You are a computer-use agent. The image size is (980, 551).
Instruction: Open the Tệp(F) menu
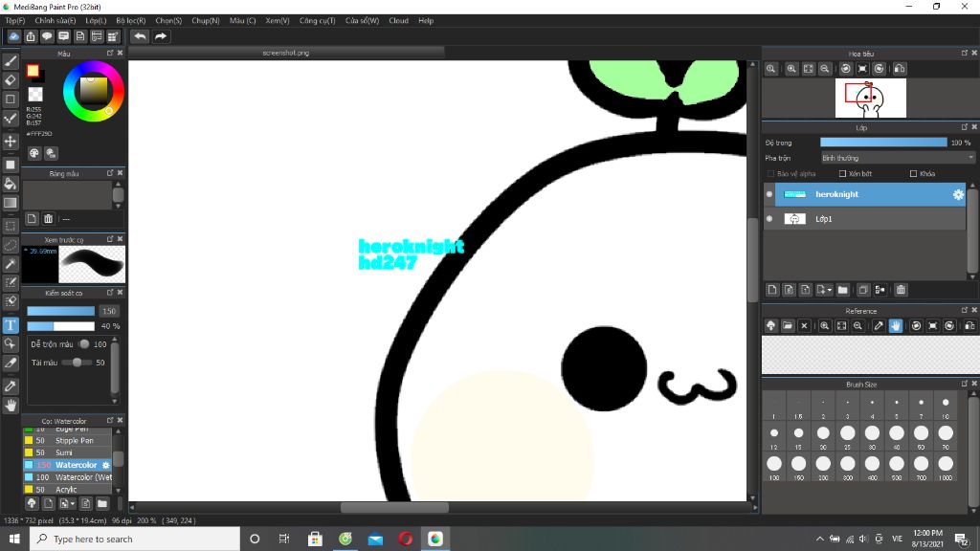[x=15, y=21]
